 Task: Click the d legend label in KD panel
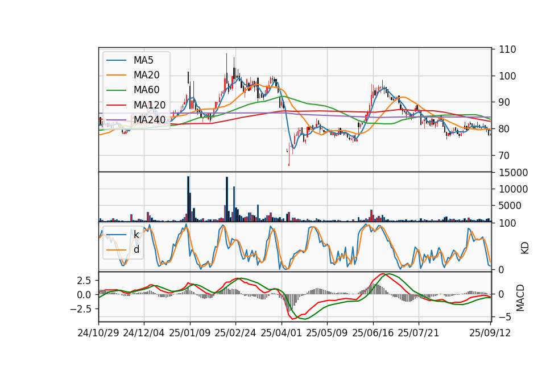pyautogui.click(x=136, y=249)
